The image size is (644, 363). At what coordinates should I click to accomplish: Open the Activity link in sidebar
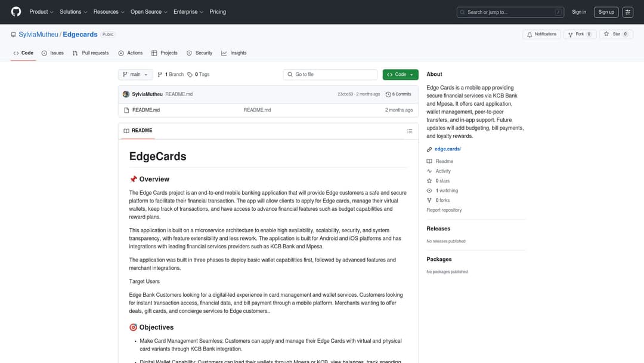point(443,171)
